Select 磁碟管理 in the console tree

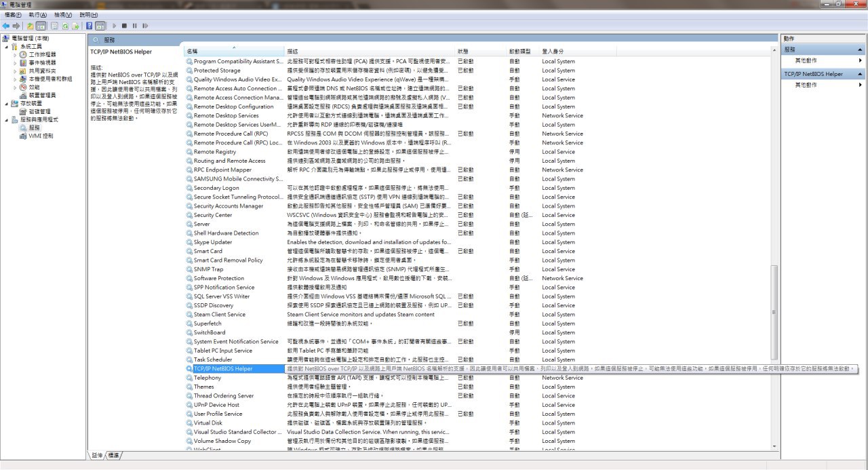(x=39, y=111)
